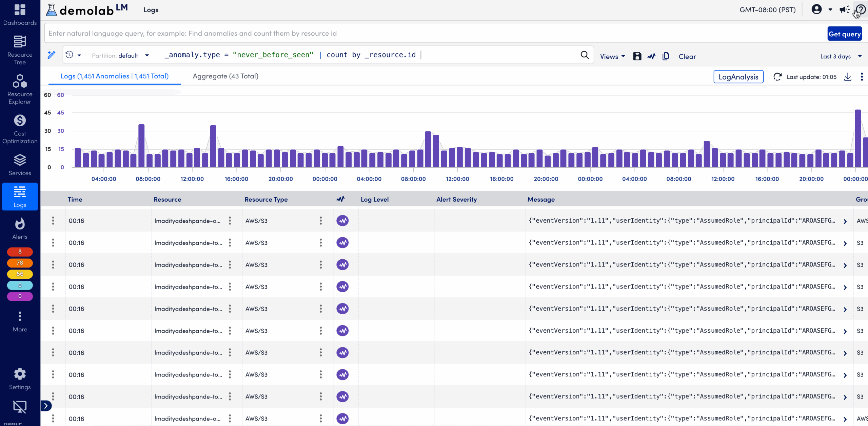868x426 pixels.
Task: Download results with the download icon
Action: (x=848, y=77)
